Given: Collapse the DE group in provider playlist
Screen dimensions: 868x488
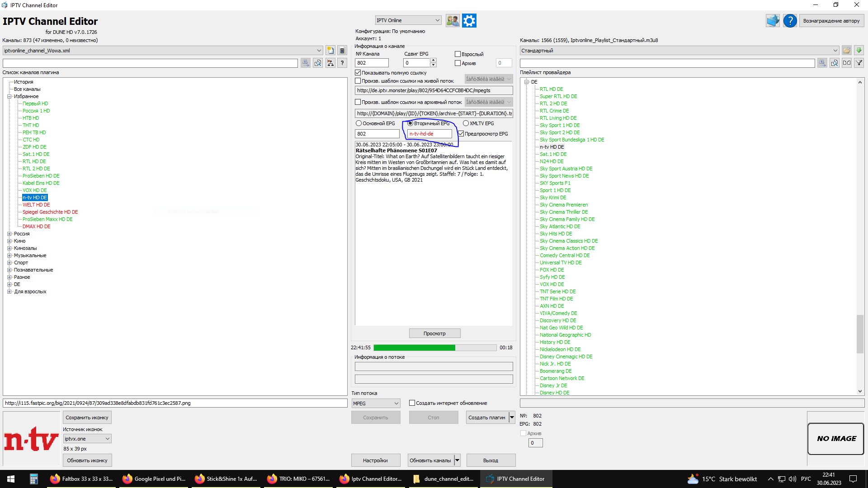Looking at the screenshot, I should tap(526, 82).
